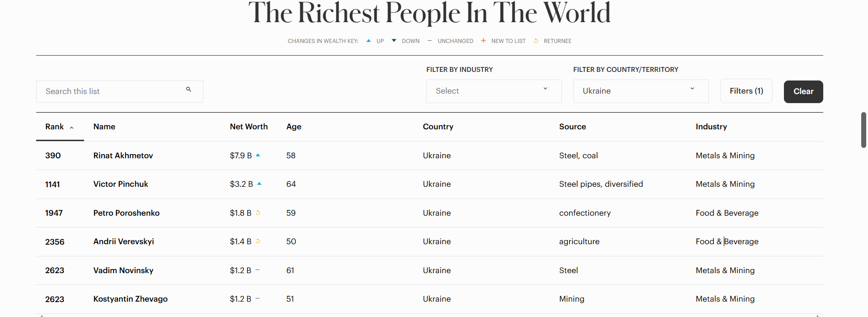Click the returnee icon next to $1.8 B

click(258, 213)
